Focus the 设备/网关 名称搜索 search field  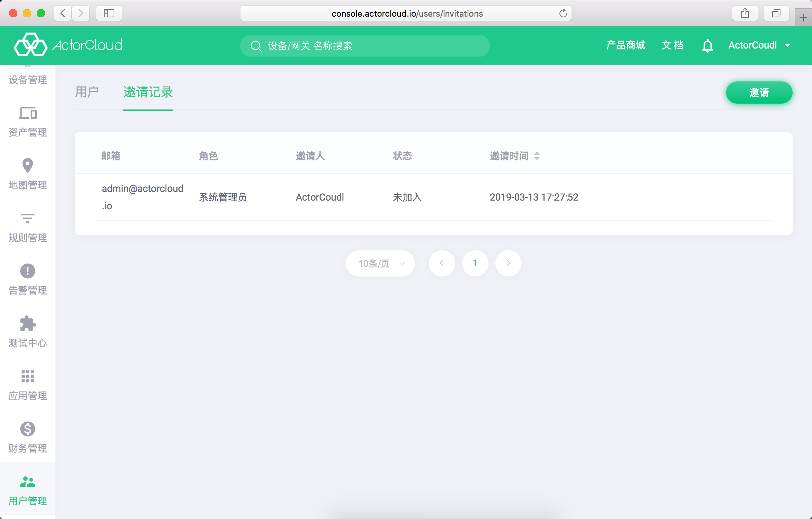[365, 46]
